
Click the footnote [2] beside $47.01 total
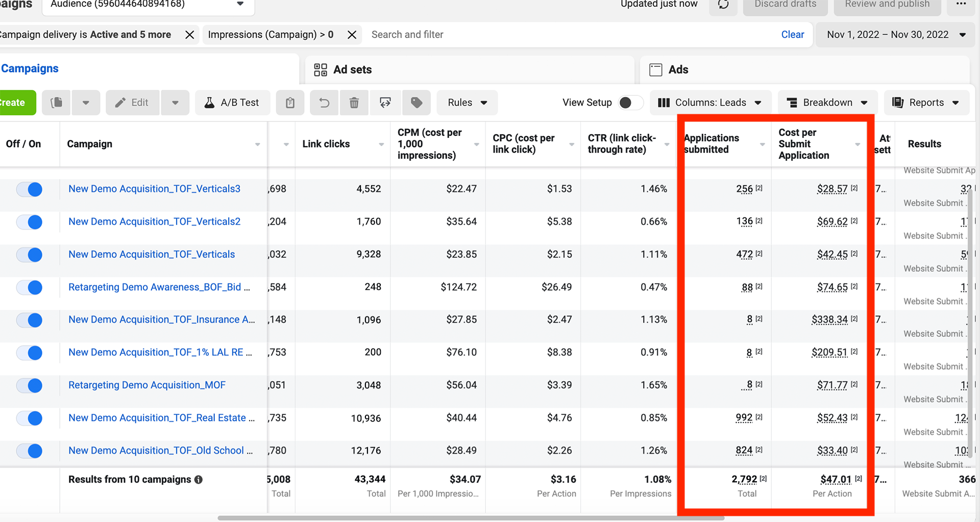click(859, 479)
